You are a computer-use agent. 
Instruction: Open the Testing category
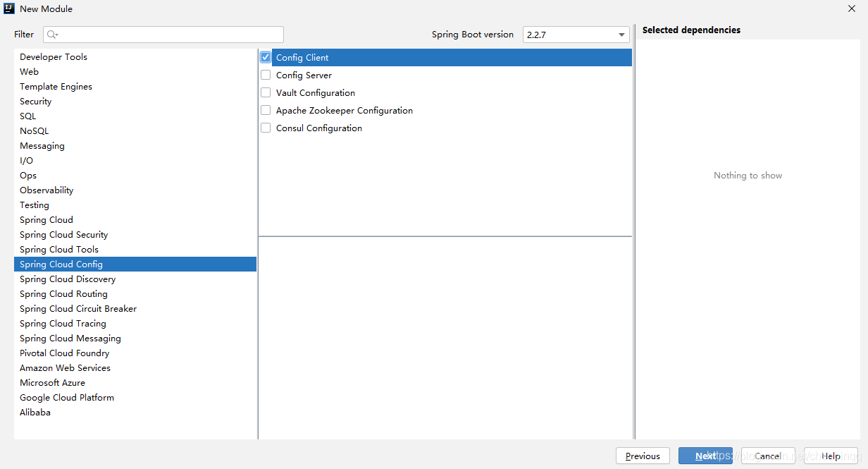pyautogui.click(x=135, y=205)
